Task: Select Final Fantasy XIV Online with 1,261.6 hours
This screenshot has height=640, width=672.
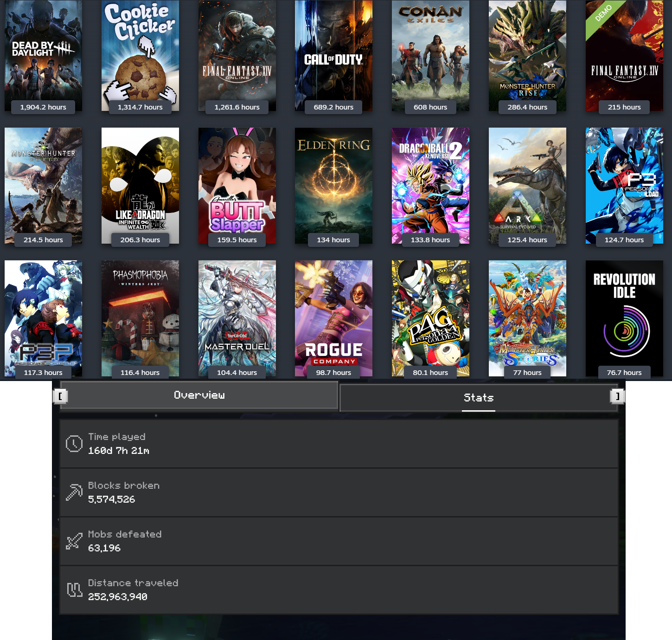Action: click(x=237, y=55)
